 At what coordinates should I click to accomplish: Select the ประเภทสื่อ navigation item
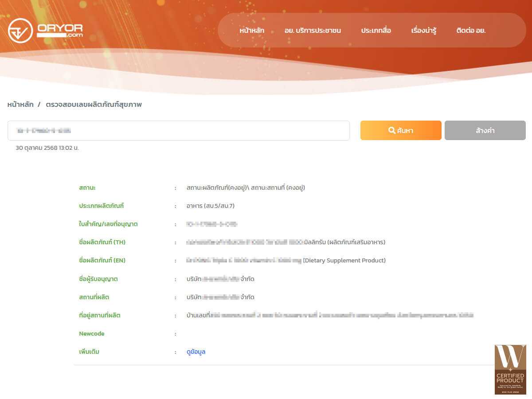click(376, 31)
